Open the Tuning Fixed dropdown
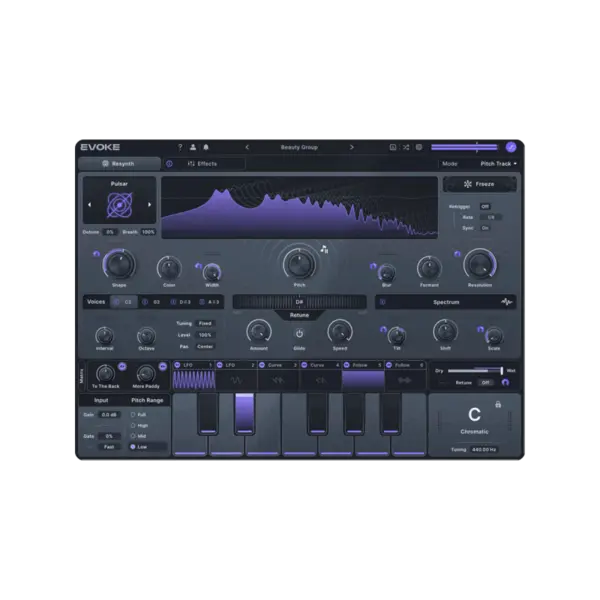This screenshot has width=600, height=600. coord(205,323)
